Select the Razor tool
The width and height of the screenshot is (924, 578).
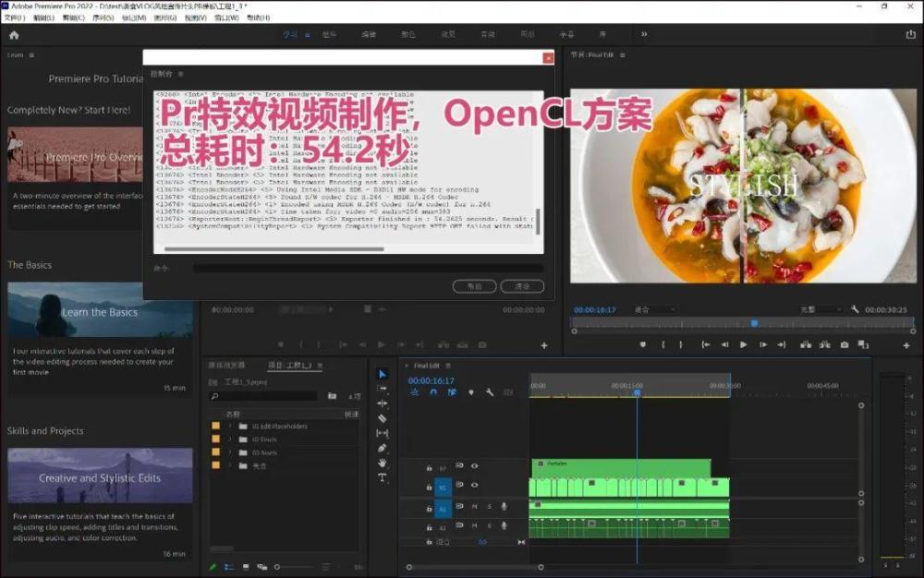click(x=383, y=418)
